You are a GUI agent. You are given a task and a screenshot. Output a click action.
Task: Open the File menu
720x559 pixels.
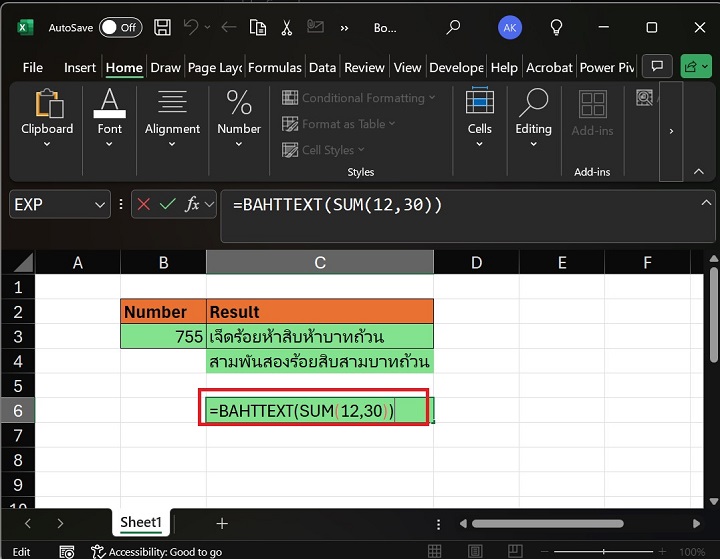tap(33, 67)
